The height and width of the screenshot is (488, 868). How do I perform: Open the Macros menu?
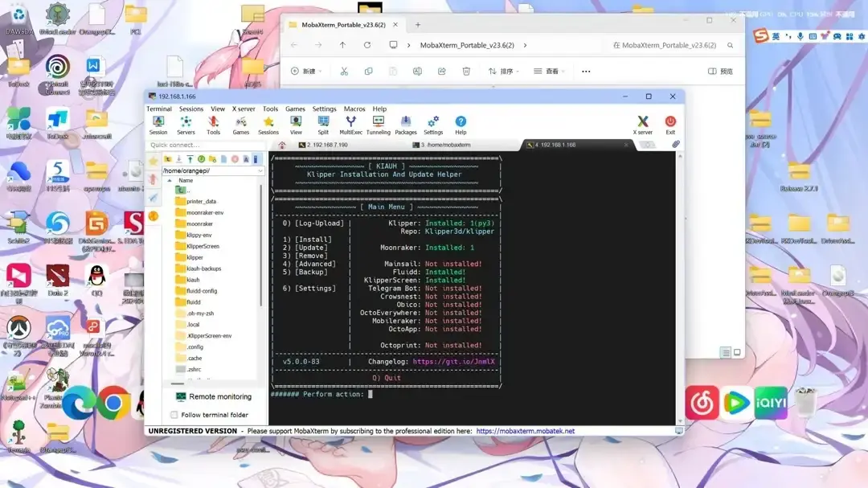(x=354, y=109)
